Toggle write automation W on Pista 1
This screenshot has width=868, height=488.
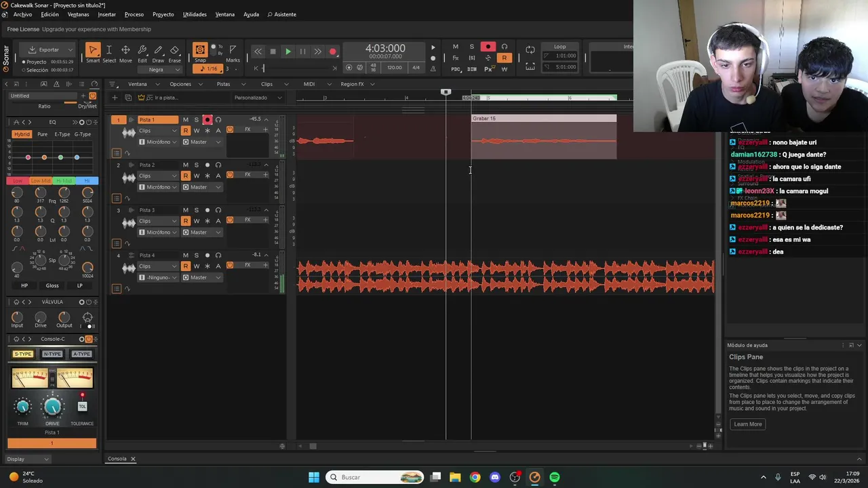(197, 131)
